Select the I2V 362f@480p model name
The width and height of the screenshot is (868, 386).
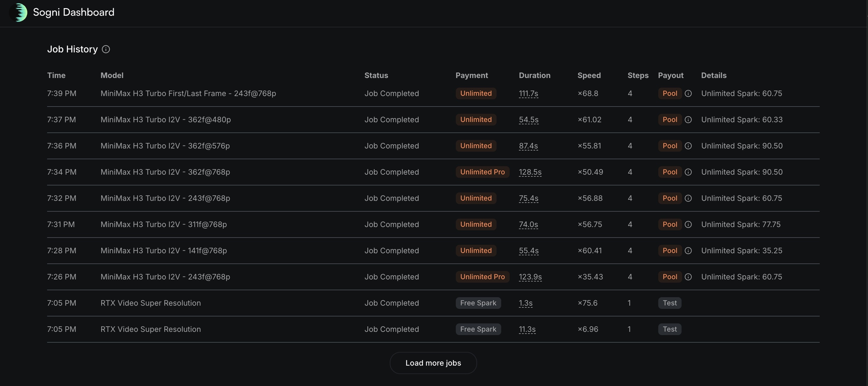[x=166, y=120]
